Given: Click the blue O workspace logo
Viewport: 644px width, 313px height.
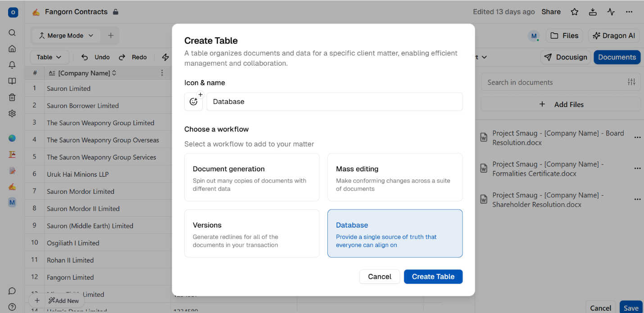Looking at the screenshot, I should click(13, 12).
